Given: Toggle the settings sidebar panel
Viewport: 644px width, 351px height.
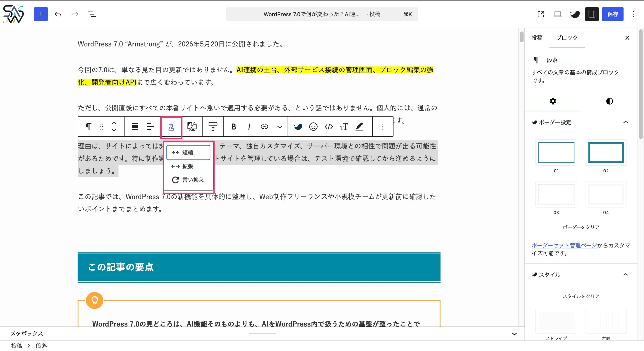Looking at the screenshot, I should (x=592, y=14).
